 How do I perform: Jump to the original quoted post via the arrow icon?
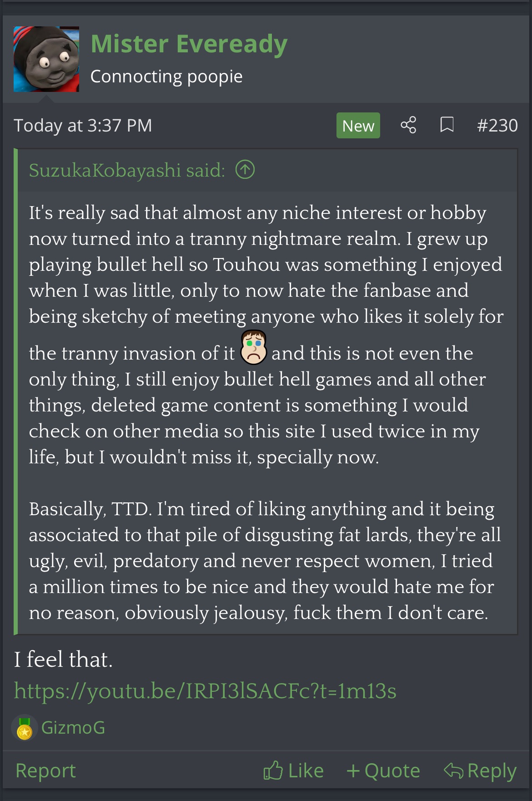click(x=245, y=170)
